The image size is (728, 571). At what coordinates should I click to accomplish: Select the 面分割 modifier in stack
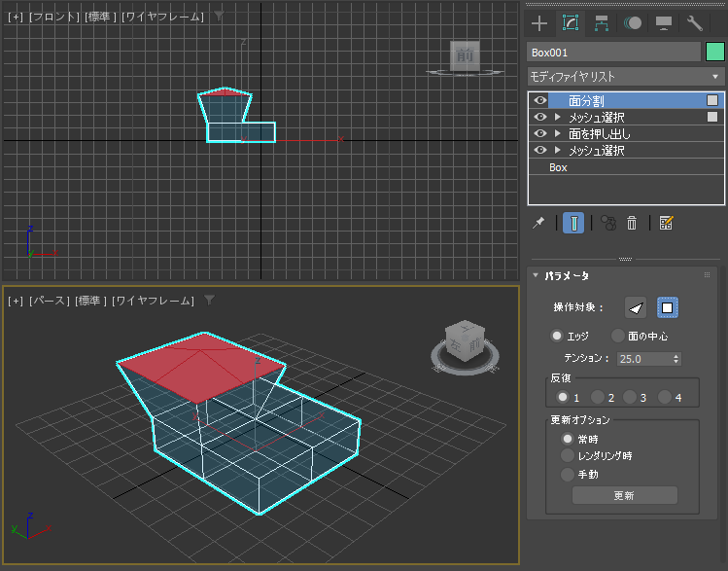[626, 100]
